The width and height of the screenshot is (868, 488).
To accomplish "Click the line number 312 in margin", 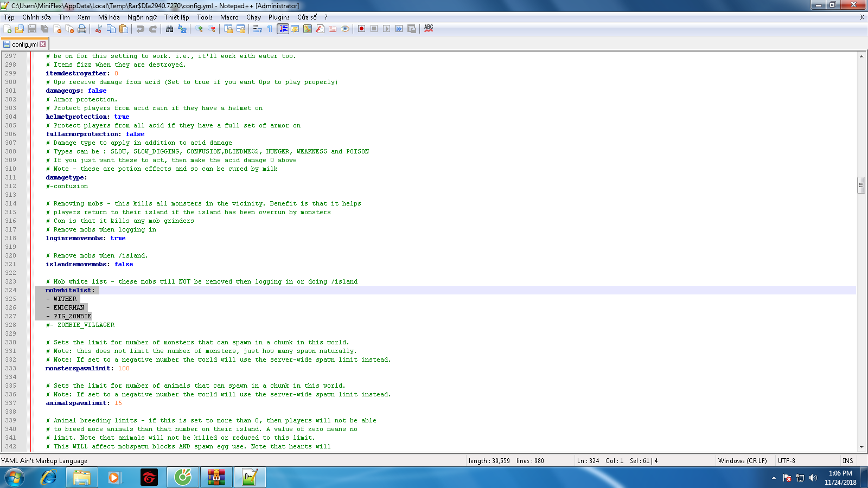I will [11, 186].
